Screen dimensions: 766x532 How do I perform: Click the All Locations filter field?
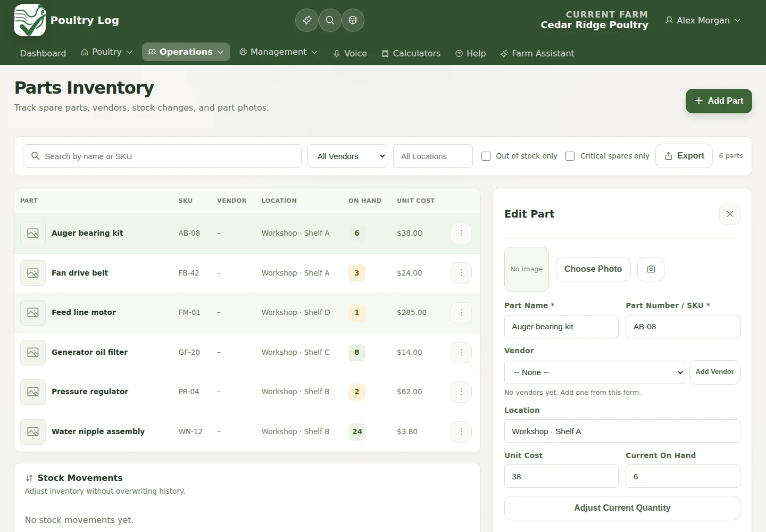[433, 156]
